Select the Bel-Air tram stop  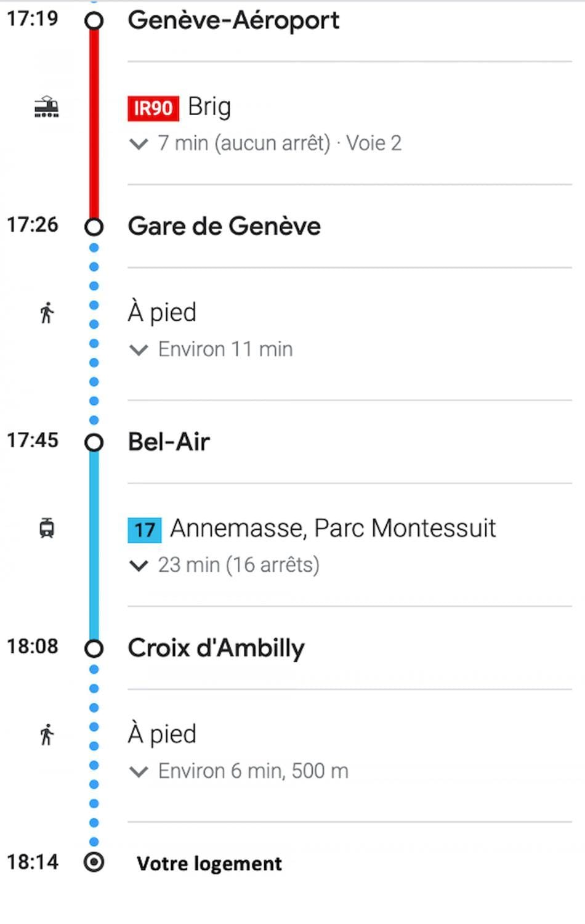click(x=169, y=442)
